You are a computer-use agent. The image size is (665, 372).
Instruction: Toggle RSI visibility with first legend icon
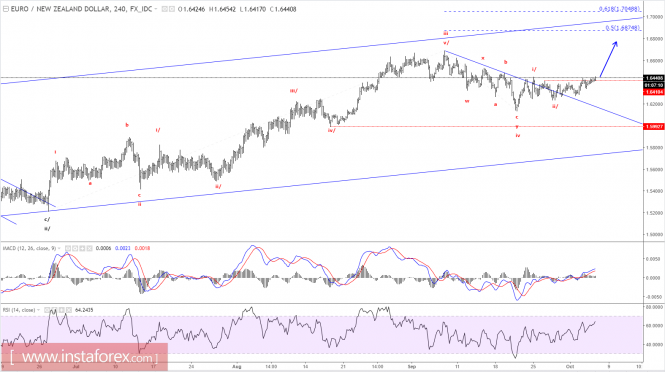pyautogui.click(x=47, y=310)
